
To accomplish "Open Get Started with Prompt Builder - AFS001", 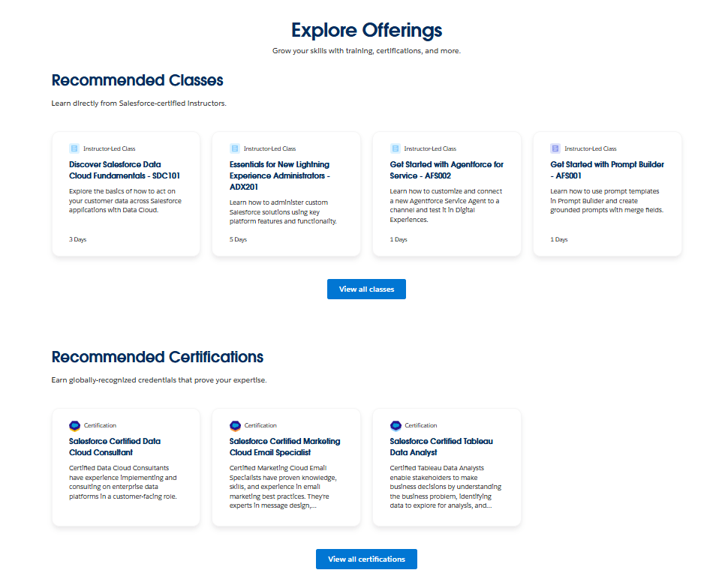I will pos(607,170).
